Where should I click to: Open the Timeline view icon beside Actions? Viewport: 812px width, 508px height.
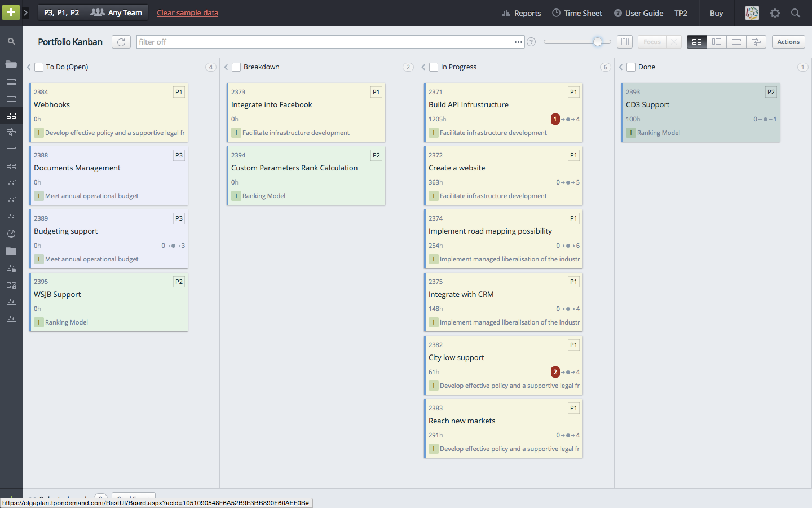coord(756,41)
